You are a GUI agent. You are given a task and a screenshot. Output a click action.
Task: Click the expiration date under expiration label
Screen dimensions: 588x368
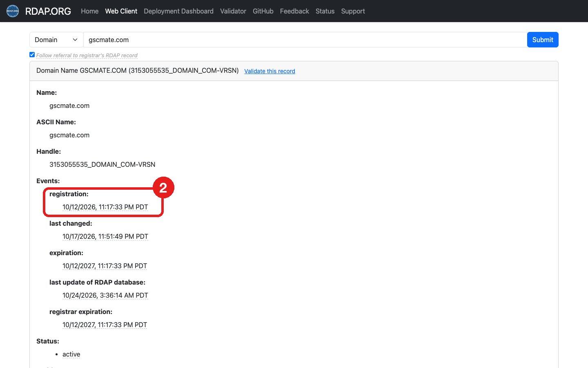coord(105,266)
